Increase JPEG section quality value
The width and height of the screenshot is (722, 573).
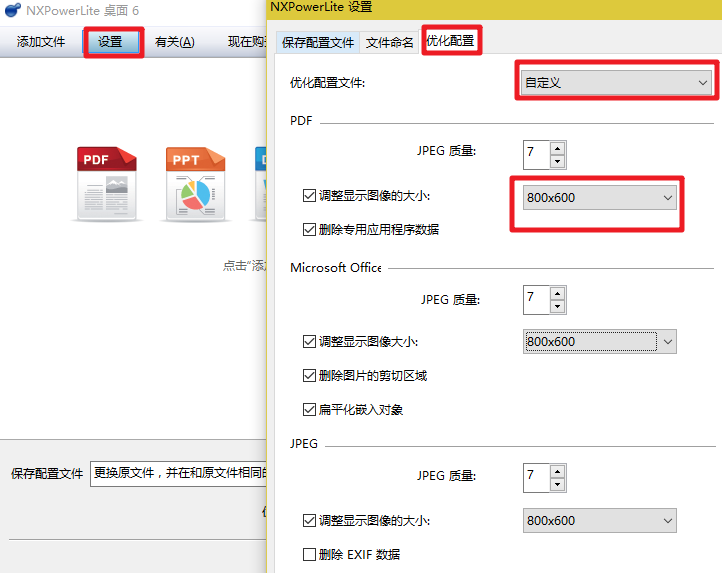(558, 471)
